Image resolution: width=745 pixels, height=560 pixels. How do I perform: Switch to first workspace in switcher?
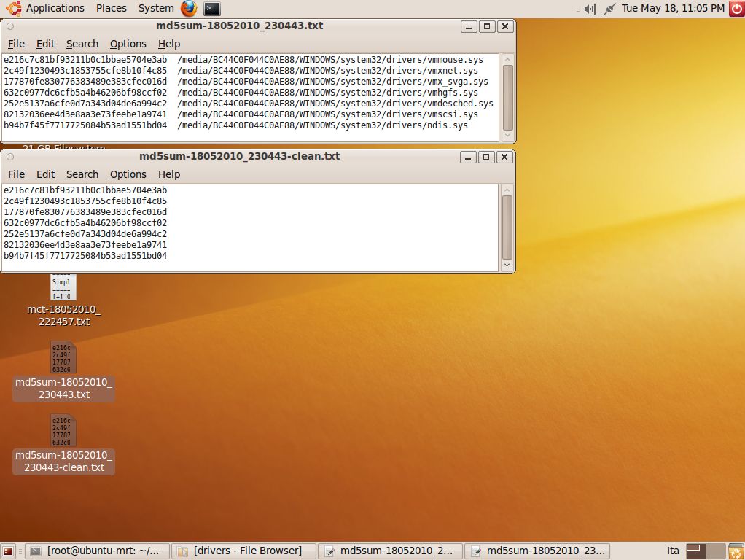point(695,551)
